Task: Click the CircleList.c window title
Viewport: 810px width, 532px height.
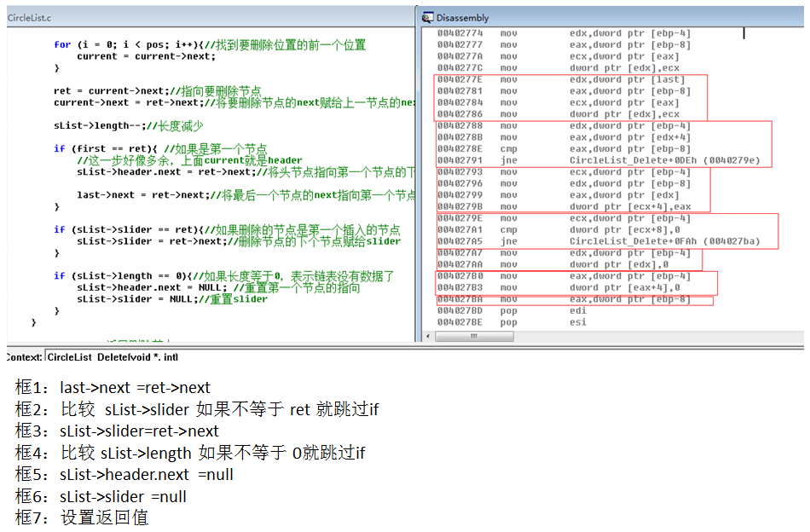Action: pos(30,18)
